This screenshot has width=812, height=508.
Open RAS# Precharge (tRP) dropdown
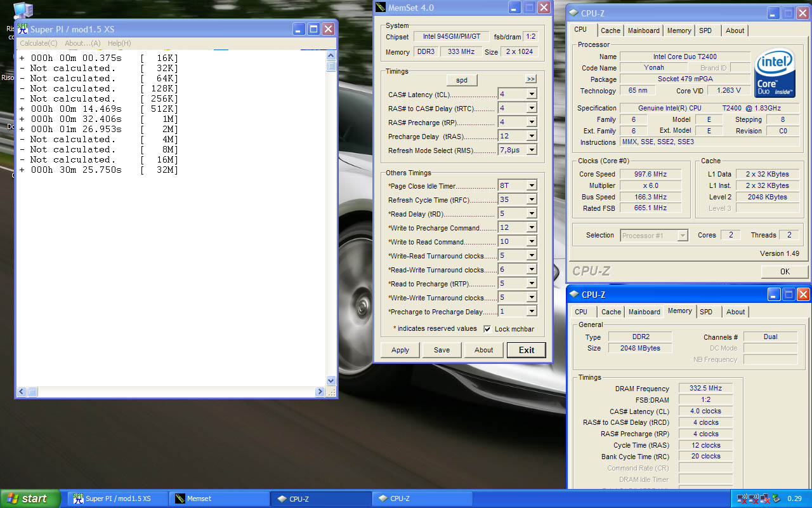[x=532, y=122]
